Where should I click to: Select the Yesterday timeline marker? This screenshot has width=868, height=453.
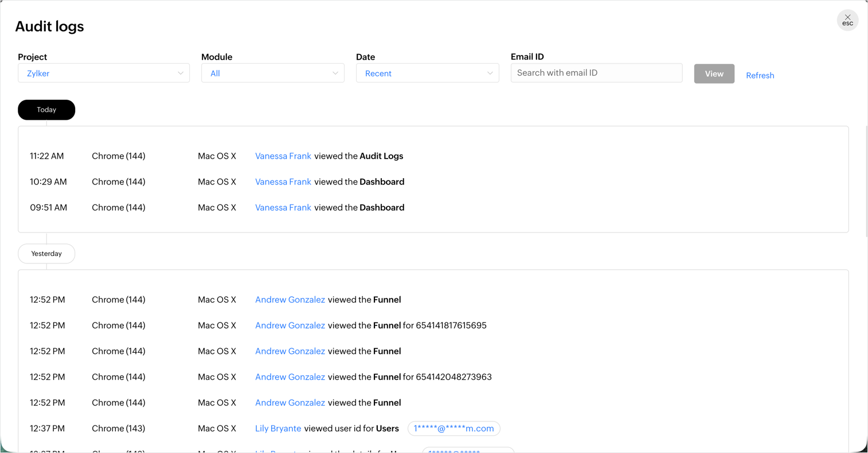click(46, 254)
